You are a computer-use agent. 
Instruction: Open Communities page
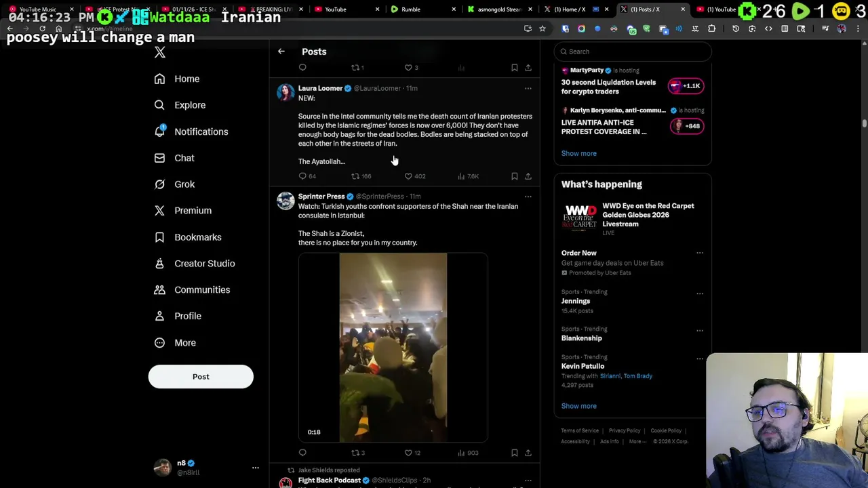click(192, 290)
